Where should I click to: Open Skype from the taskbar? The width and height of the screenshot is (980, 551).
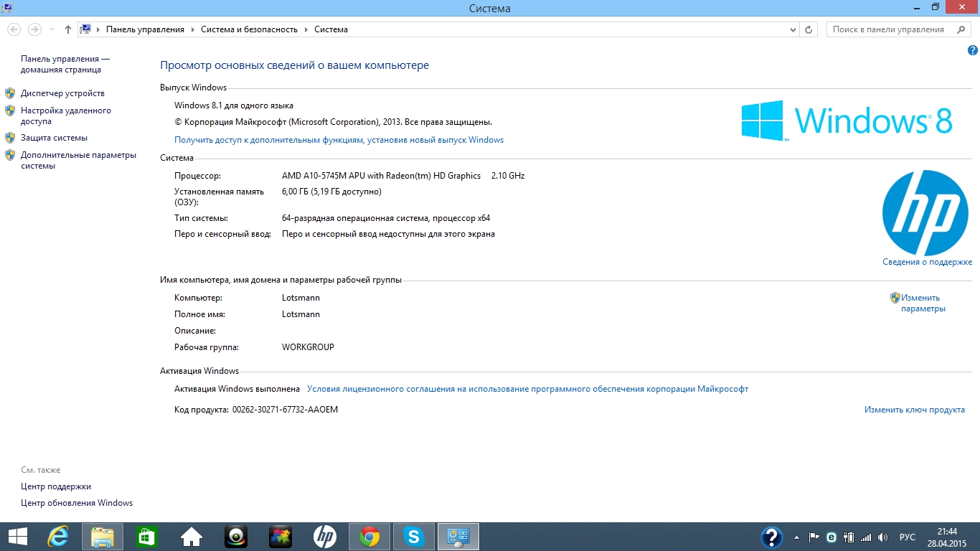tap(414, 537)
